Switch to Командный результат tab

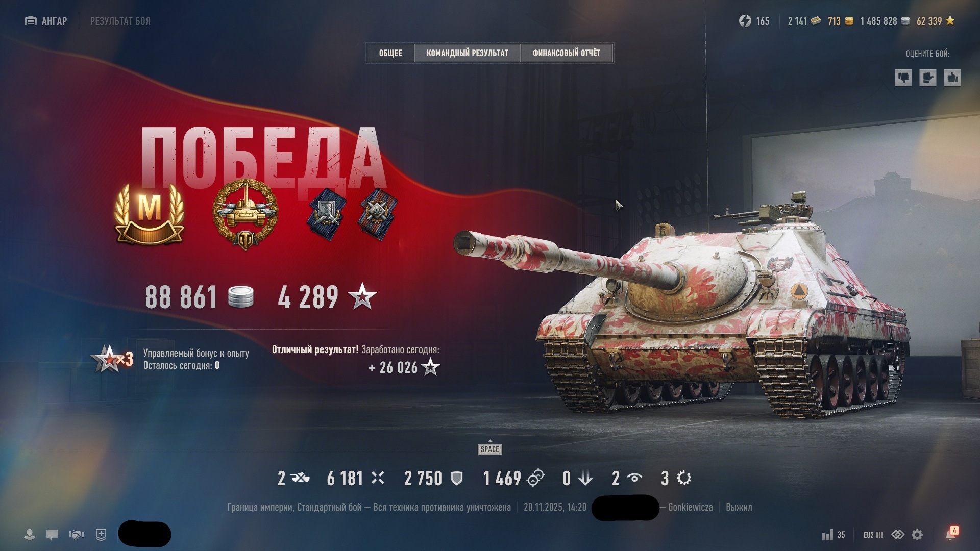point(467,53)
